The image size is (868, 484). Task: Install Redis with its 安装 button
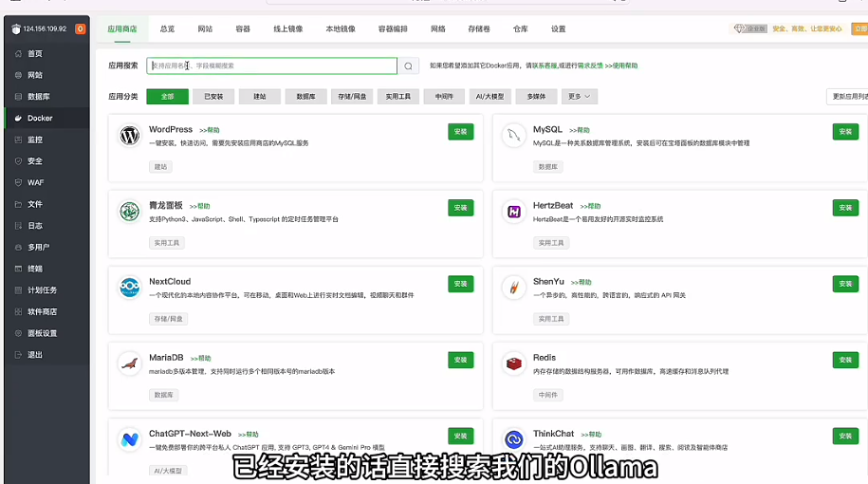(x=845, y=360)
